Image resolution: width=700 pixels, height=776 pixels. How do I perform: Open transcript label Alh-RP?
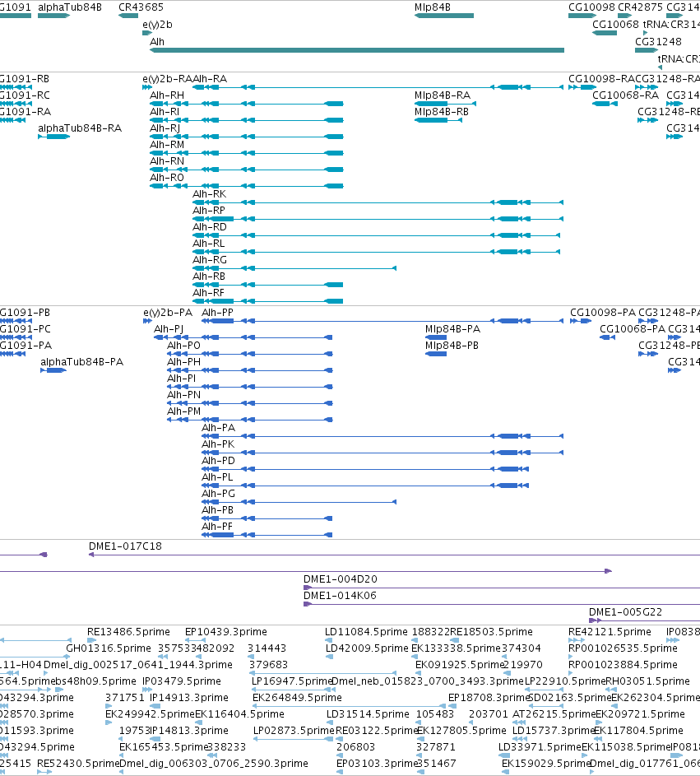click(209, 211)
